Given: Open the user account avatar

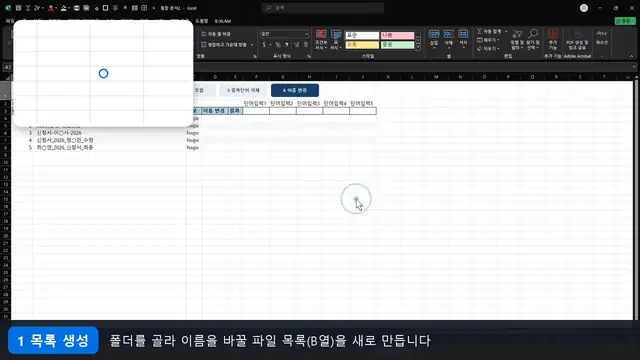Looking at the screenshot, I should [x=584, y=8].
